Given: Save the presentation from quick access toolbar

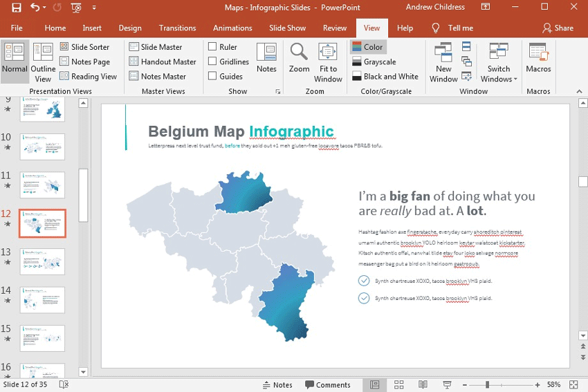Looking at the screenshot, I should [16, 8].
